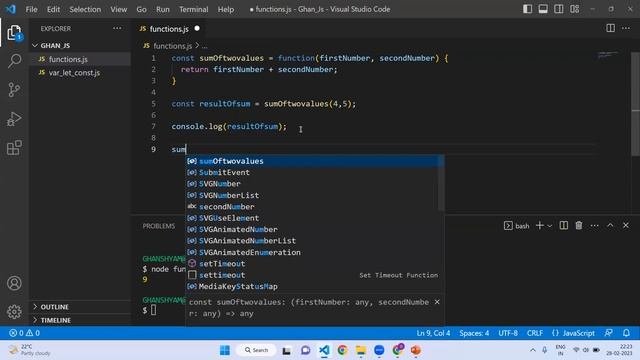Split the terminal panel
The image size is (640, 360).
564,225
